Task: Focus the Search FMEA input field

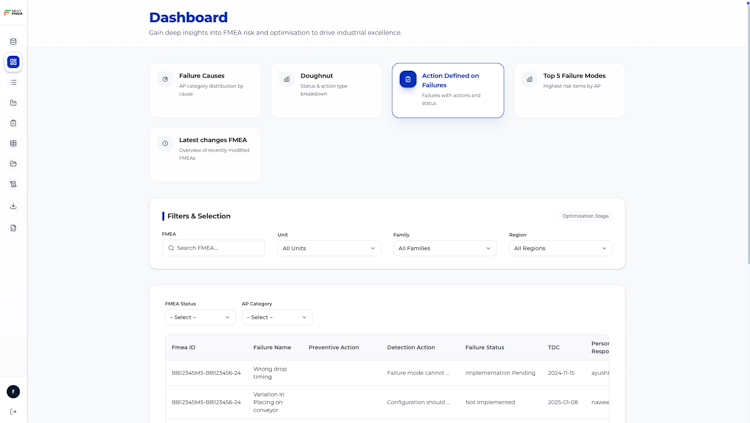Action: pyautogui.click(x=213, y=248)
